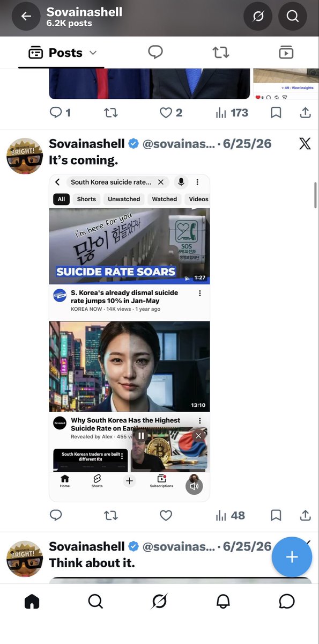
Task: Tap YouTube Subscriptions tab in screenshot
Action: [x=161, y=481]
